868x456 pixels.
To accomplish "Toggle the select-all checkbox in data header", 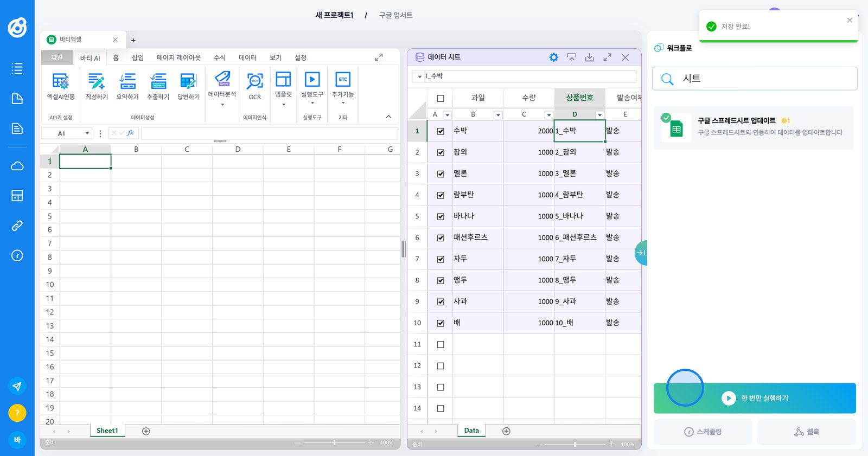I will point(441,98).
